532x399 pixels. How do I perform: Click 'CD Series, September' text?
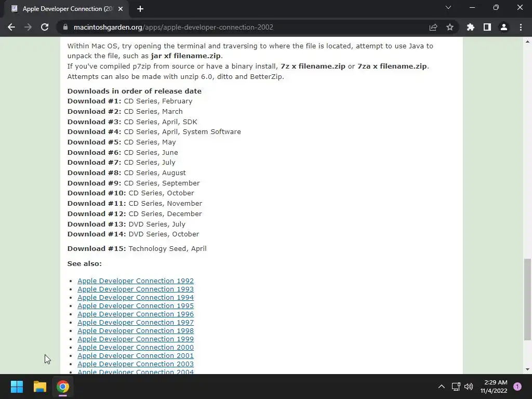[x=162, y=183]
